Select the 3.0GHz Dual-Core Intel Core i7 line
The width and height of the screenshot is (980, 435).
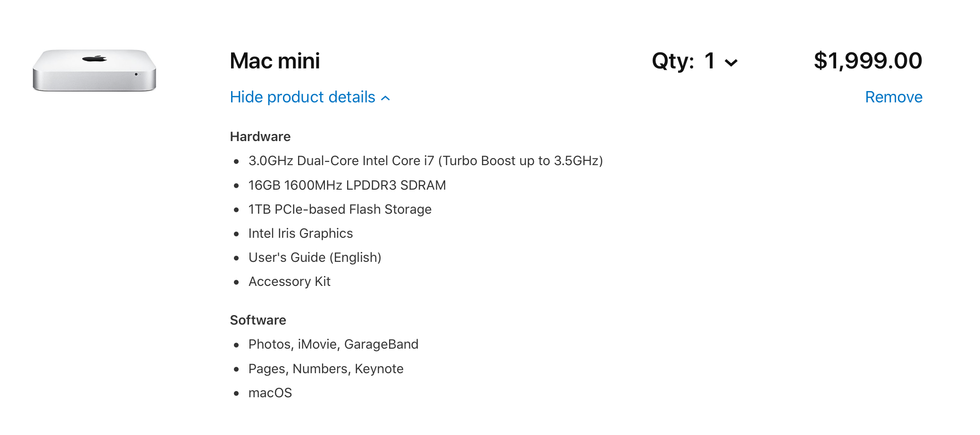point(425,161)
